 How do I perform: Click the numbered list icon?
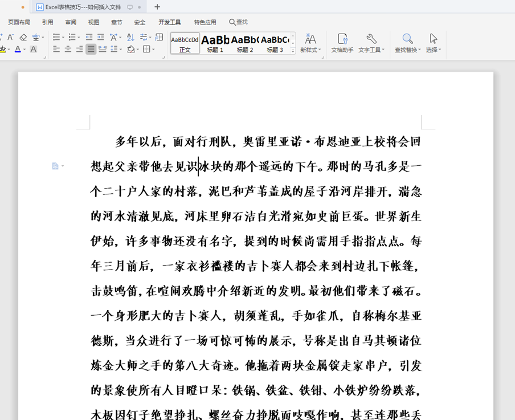point(72,37)
